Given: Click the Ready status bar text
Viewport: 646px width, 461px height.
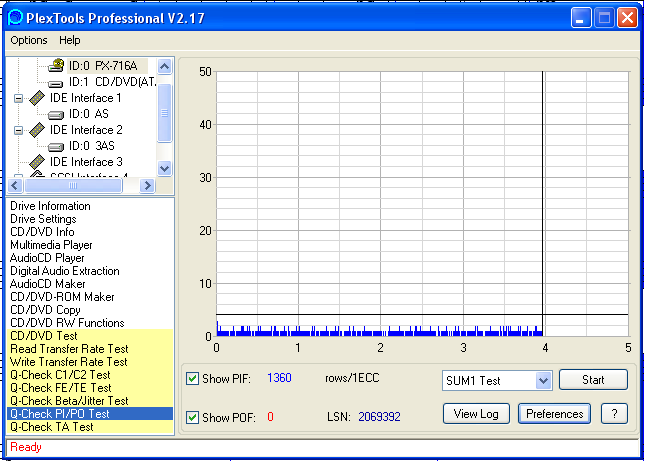Looking at the screenshot, I should click(26, 447).
